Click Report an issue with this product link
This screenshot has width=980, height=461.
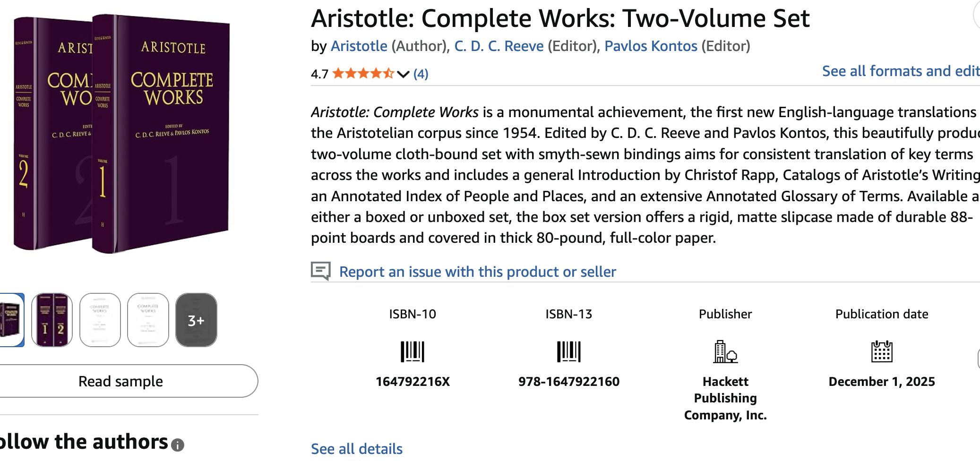click(477, 272)
